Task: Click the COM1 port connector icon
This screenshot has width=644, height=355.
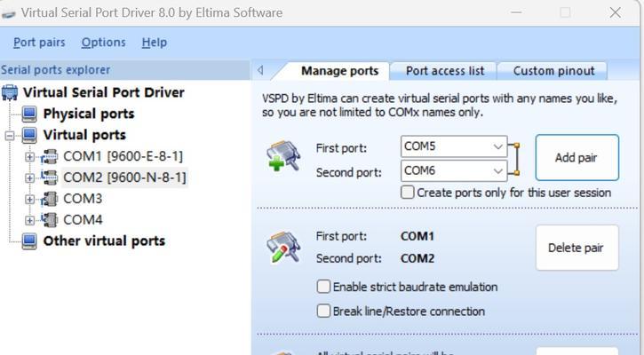Action: click(x=50, y=156)
